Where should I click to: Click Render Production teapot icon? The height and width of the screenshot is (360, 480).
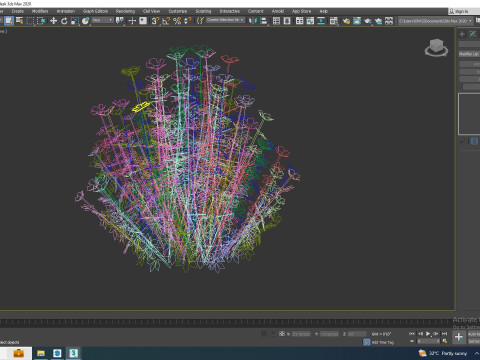tap(367, 21)
